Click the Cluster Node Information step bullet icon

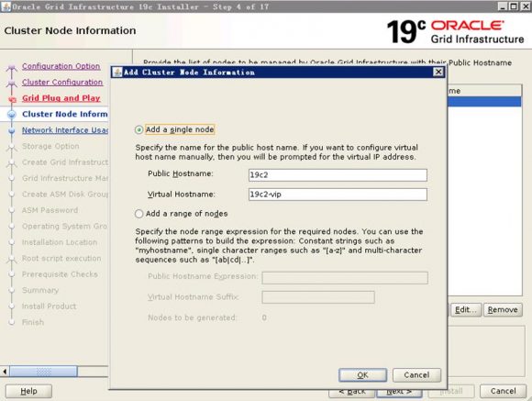(12, 115)
